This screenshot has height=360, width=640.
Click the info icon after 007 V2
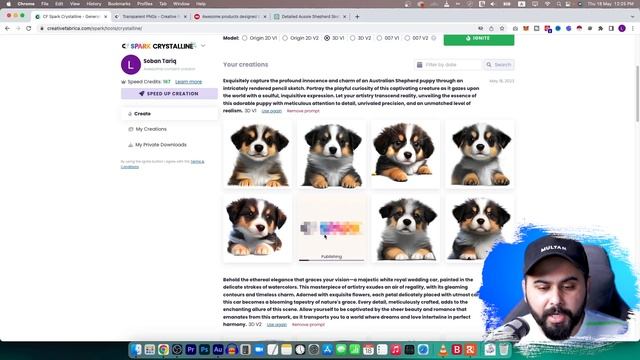tap(433, 38)
